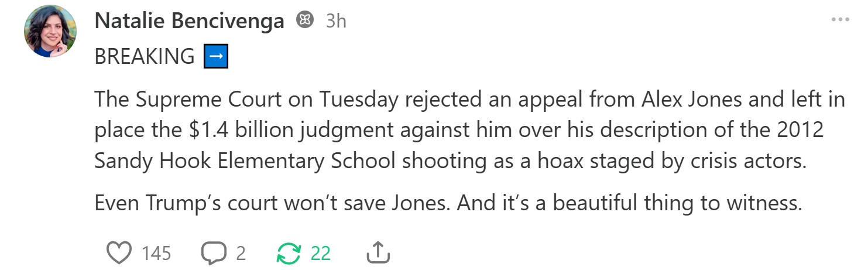Viewport: 868px width, 270px height.
Task: Restack the post using the green arrows icon
Action: tap(288, 253)
